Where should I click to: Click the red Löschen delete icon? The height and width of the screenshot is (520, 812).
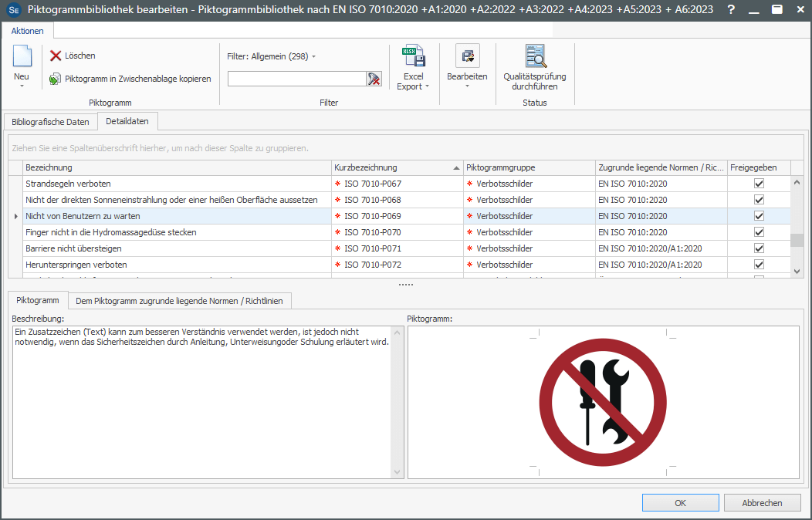point(56,56)
